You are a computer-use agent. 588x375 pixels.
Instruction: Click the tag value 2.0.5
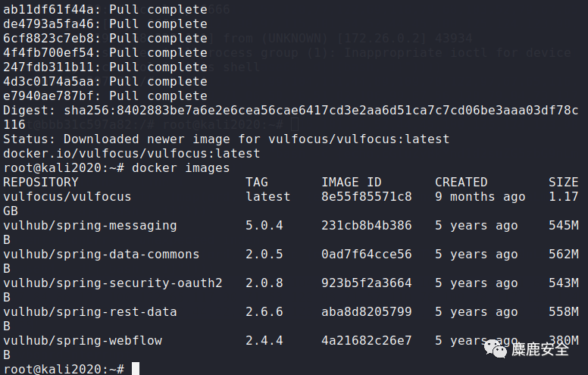point(264,255)
